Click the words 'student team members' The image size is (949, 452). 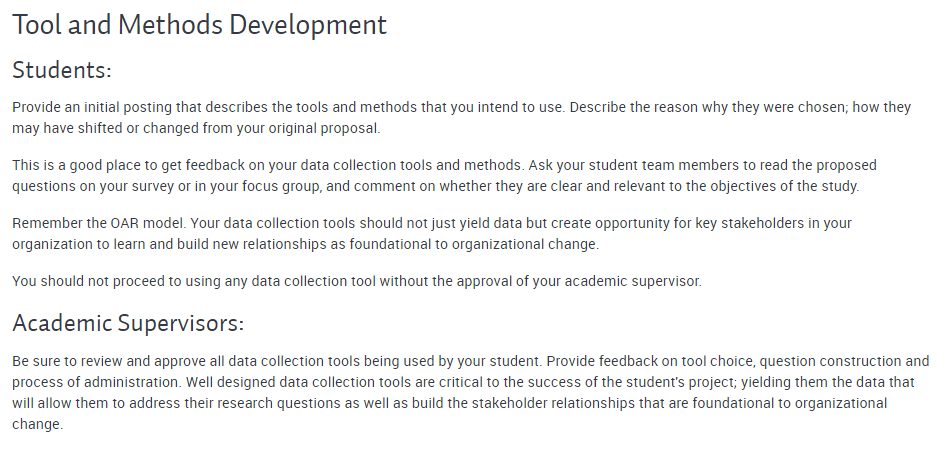663,165
